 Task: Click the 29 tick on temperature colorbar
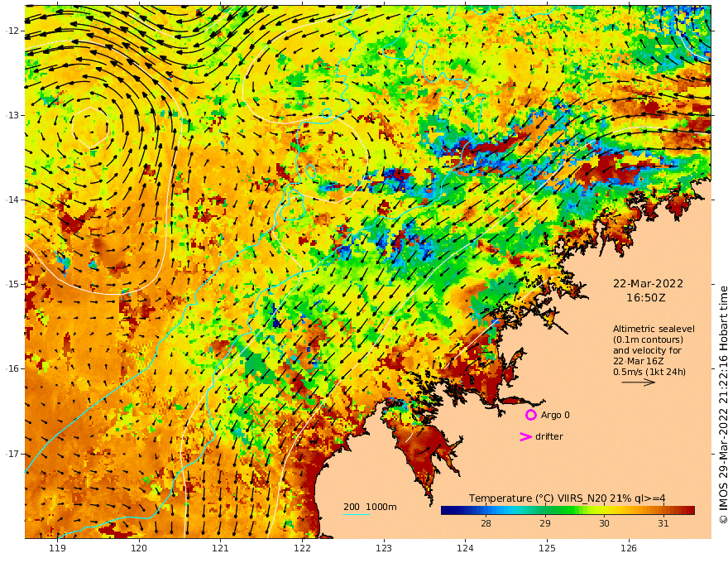545,523
